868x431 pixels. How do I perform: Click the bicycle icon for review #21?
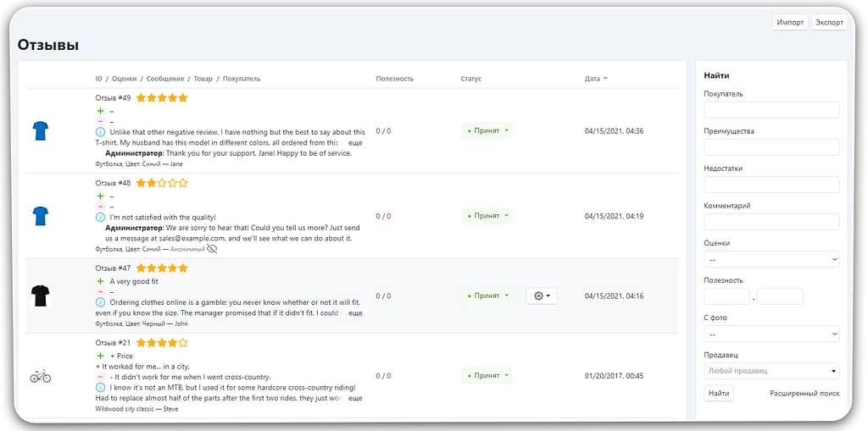pos(40,376)
